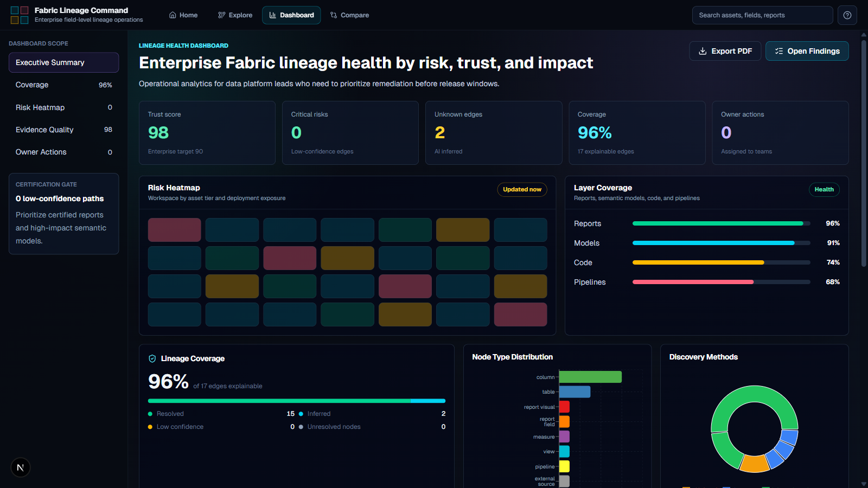This screenshot has height=488, width=868.
Task: Click the green column bar in Node Type chart
Action: 590,377
